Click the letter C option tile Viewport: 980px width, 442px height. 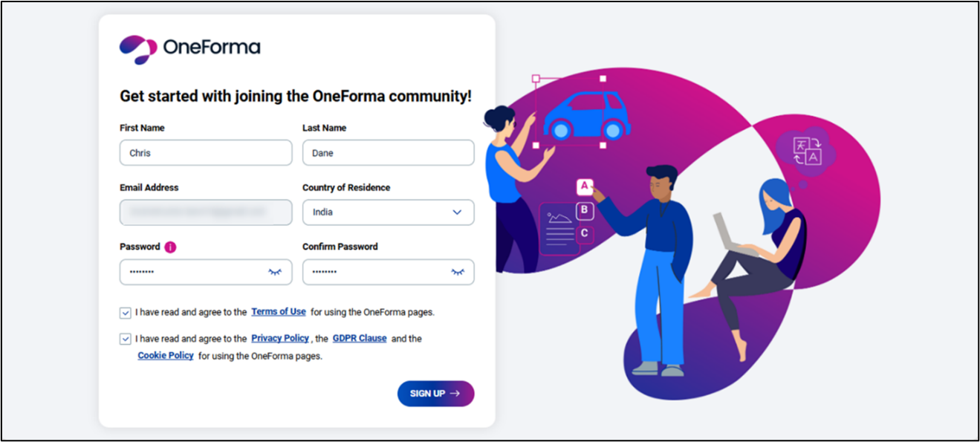[x=585, y=234]
